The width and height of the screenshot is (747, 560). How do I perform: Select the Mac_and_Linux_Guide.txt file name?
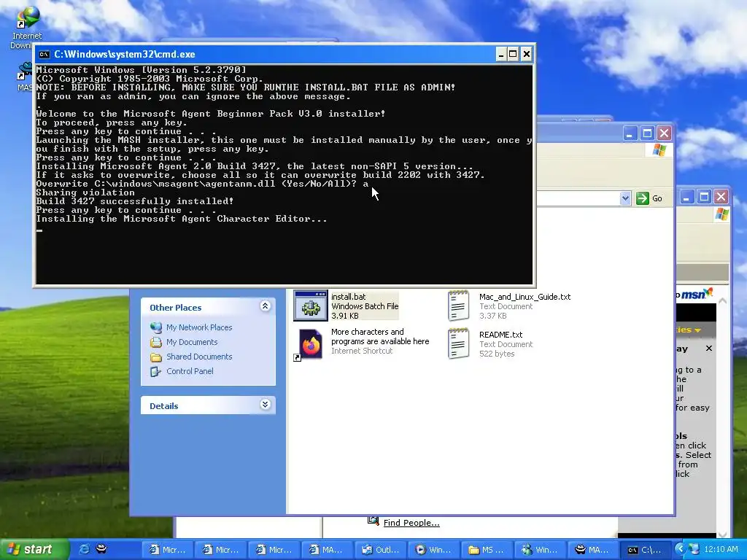[x=525, y=297]
